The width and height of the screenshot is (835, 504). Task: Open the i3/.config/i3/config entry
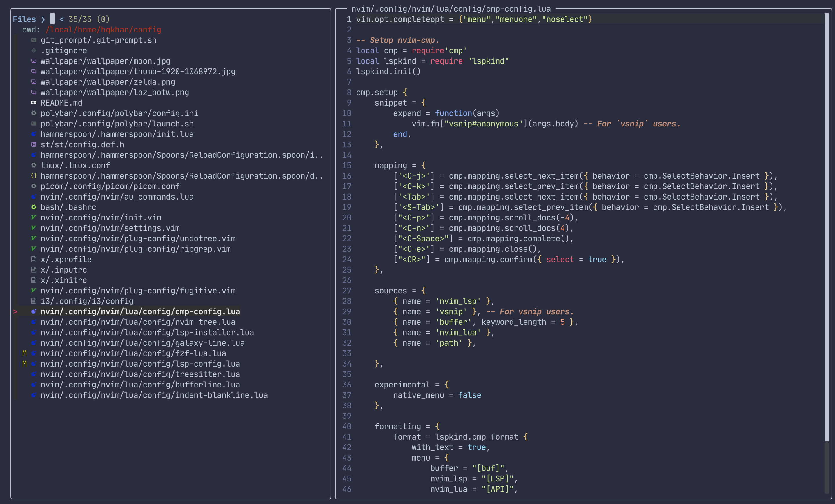point(87,301)
